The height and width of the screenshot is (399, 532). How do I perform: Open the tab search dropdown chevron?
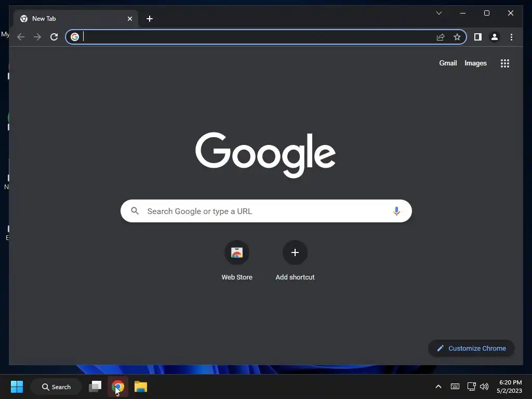438,13
